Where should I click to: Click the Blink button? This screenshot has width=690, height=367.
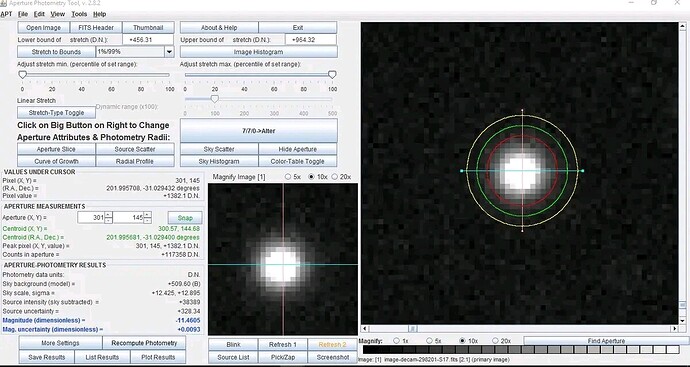[233, 345]
